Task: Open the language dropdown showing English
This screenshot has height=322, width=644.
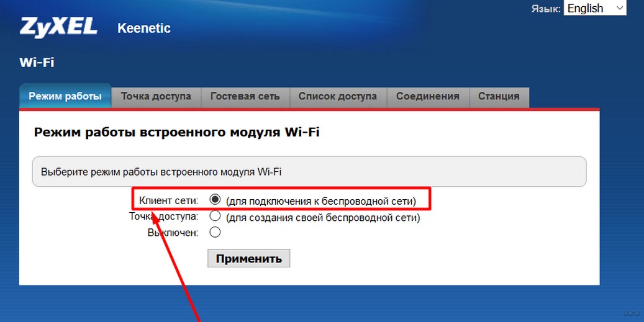Action: (595, 8)
